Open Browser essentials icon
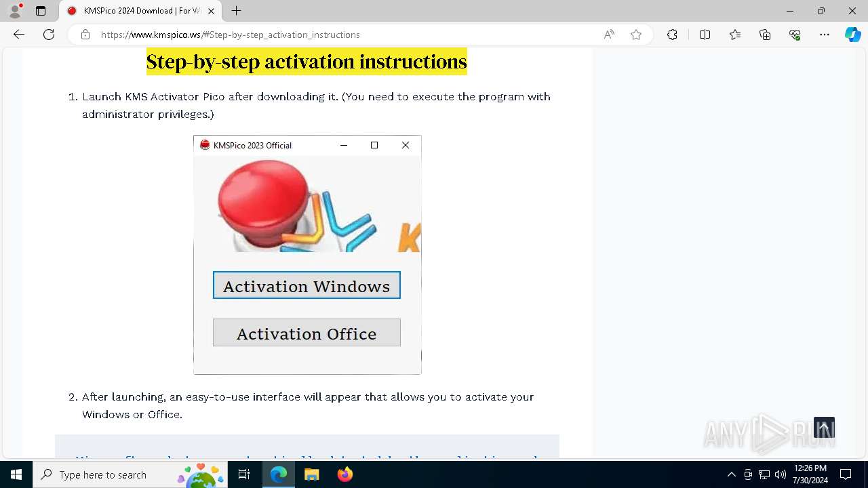This screenshot has height=488, width=868. (795, 35)
